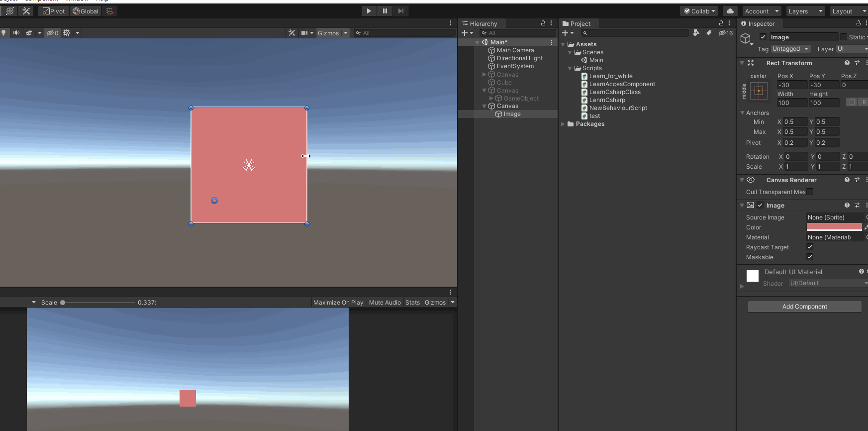
Task: Collapse the Assets folder
Action: 563,44
